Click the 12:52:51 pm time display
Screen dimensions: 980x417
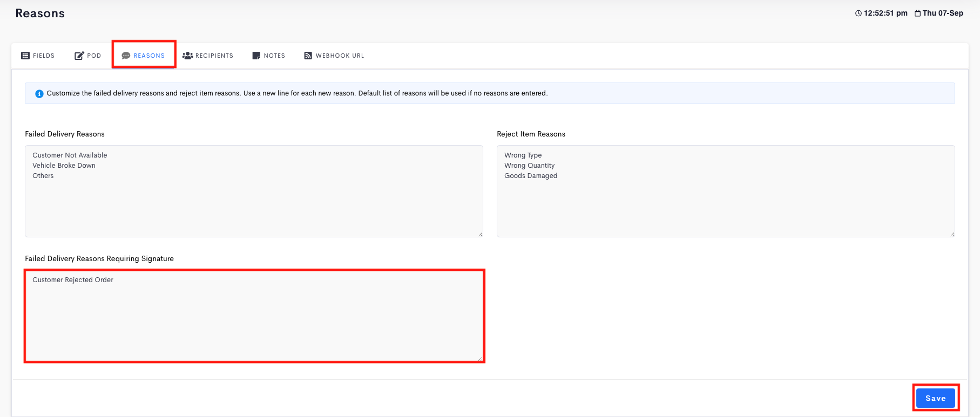tap(886, 13)
